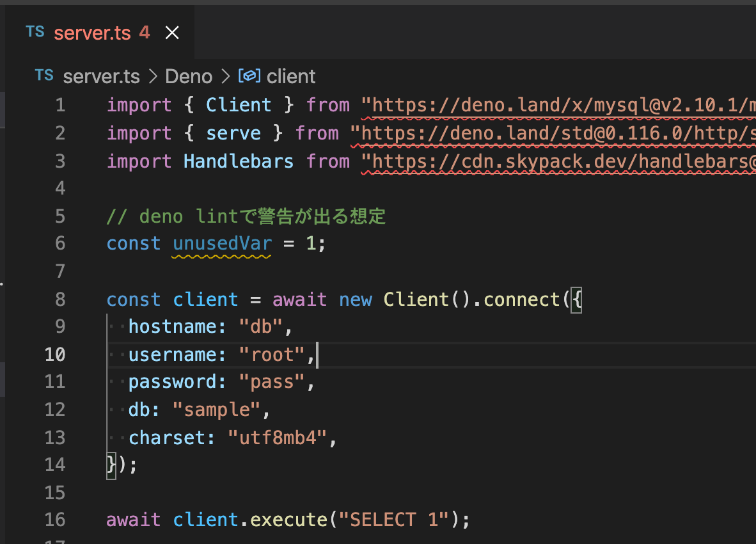This screenshot has width=756, height=544.
Task: Expand breadcrumb chevron after server.ts
Action: [153, 76]
